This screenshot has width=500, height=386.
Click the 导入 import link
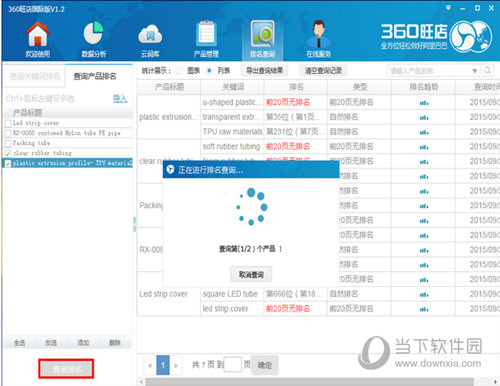click(120, 99)
